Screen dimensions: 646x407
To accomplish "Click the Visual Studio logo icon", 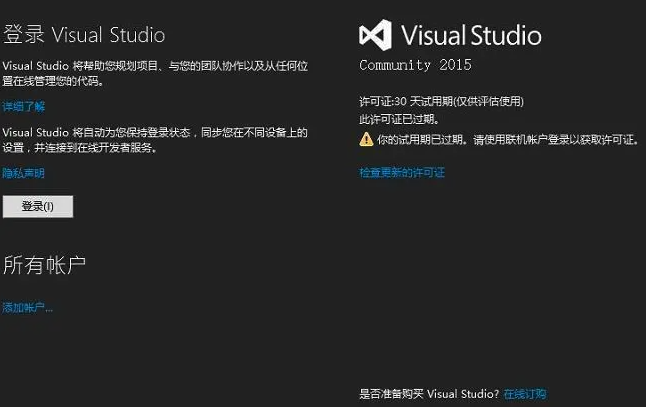I will [375, 35].
